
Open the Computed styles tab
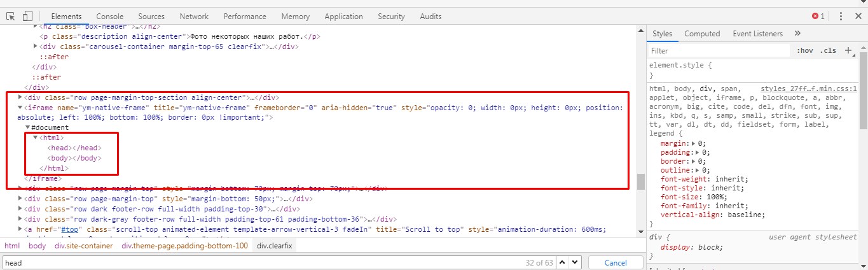[x=702, y=34]
